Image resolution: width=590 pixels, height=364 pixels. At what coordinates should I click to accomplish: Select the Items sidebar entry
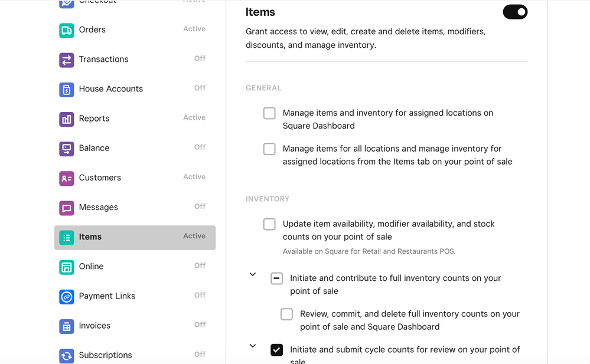click(x=135, y=237)
